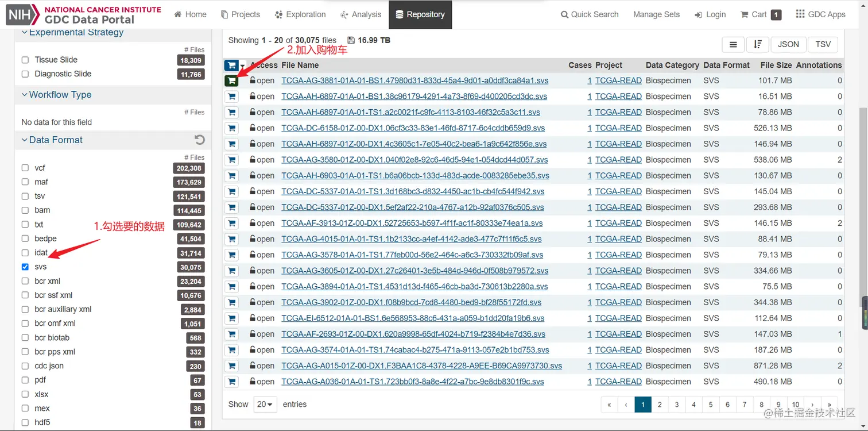868x431 pixels.
Task: Collapse the Experimental Strategy section
Action: pyautogui.click(x=72, y=32)
